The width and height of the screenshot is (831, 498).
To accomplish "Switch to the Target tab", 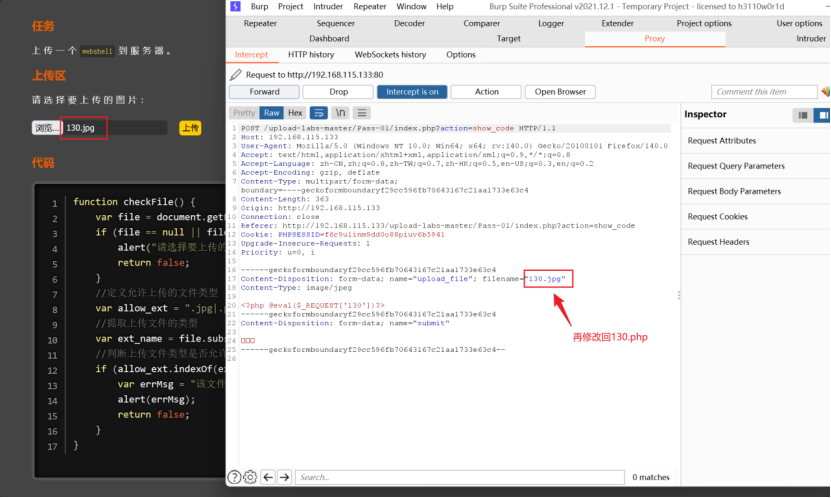I will (508, 39).
